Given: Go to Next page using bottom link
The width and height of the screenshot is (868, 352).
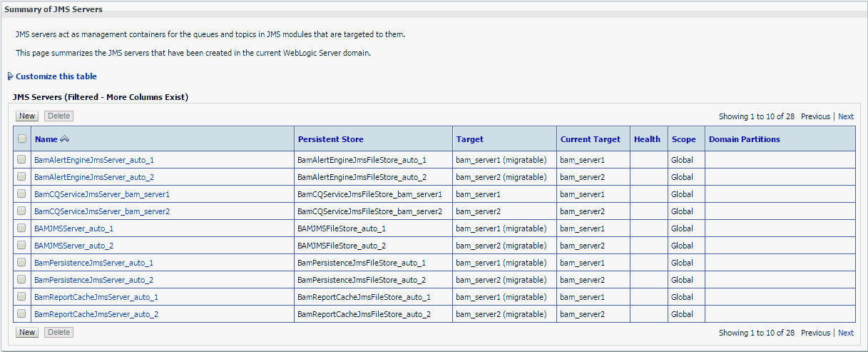Looking at the screenshot, I should tap(846, 333).
